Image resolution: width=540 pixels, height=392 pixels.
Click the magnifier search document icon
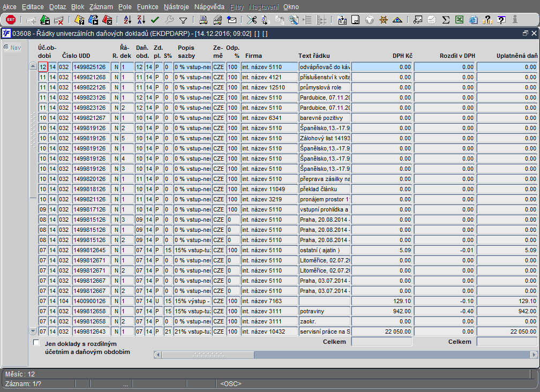[294, 20]
